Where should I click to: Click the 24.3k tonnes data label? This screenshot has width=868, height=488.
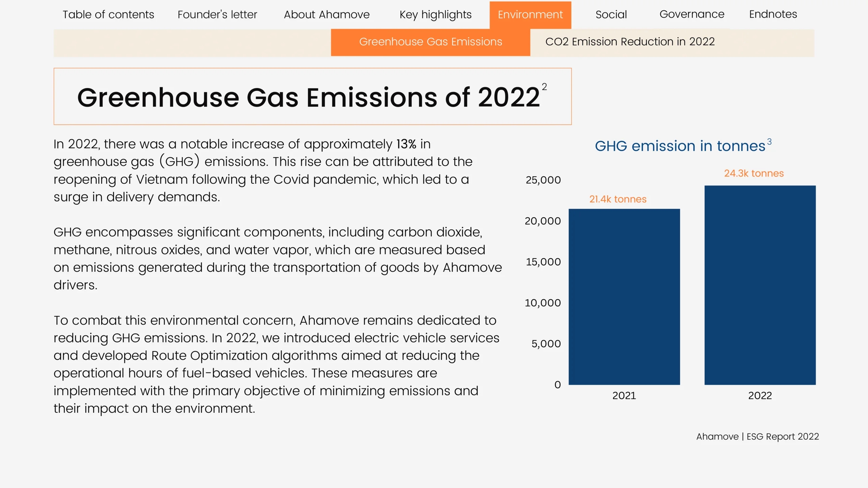click(x=754, y=173)
